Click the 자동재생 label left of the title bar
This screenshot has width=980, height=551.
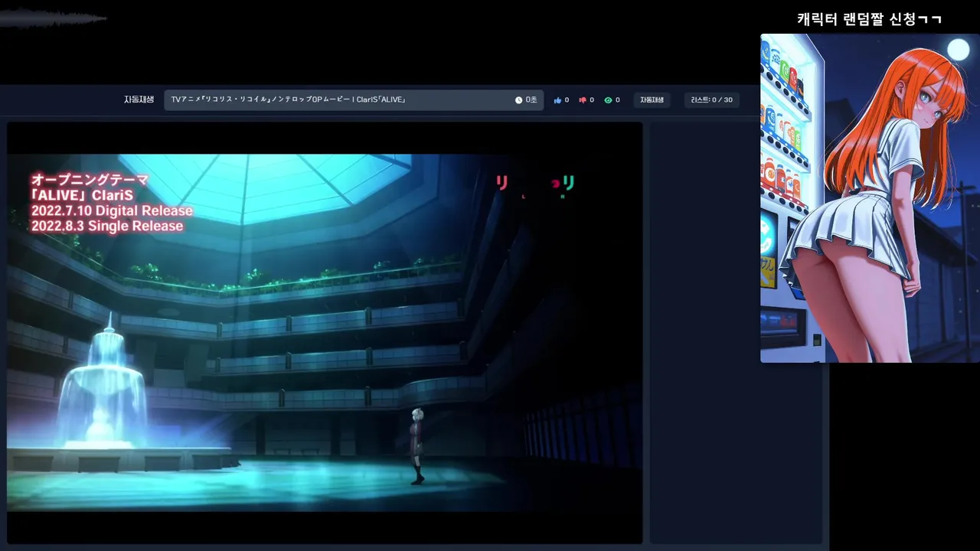click(139, 99)
